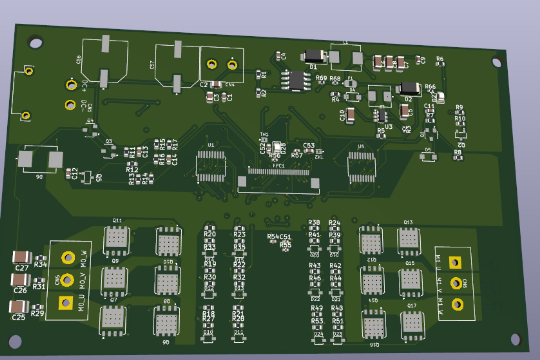Click resistor R38 component

coord(314,228)
